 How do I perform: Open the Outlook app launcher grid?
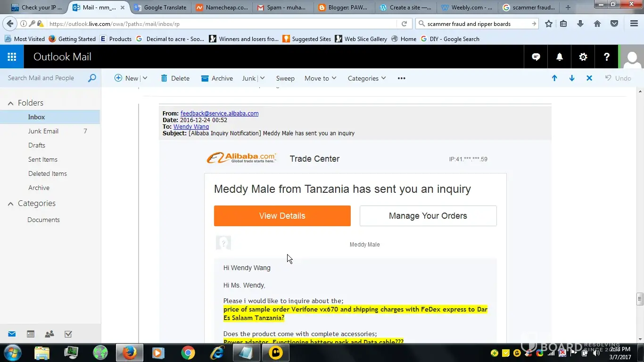[12, 57]
